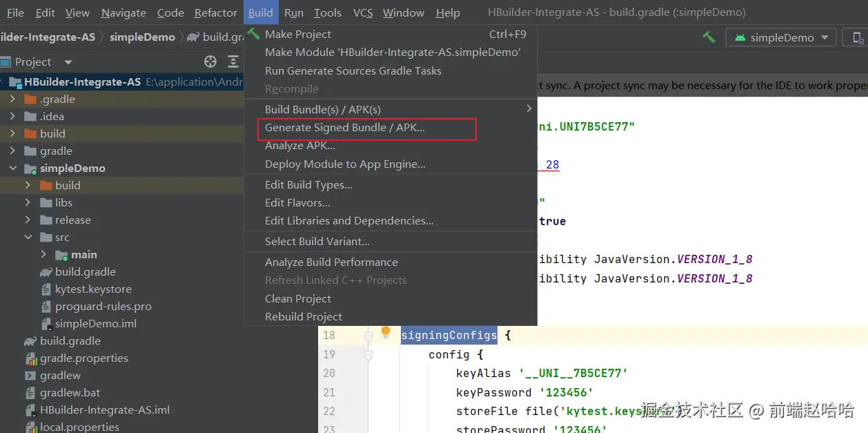Click simpleDemo in the breadcrumb path
Screen dimensions: 868x433
[x=142, y=37]
